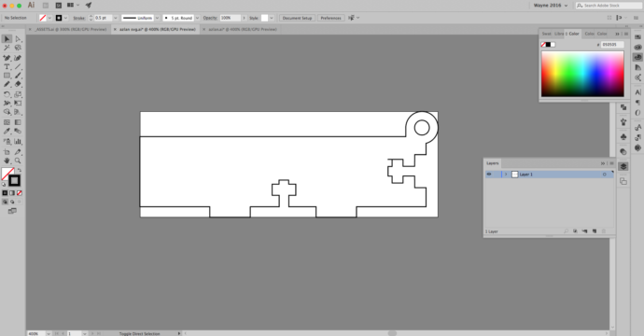
Task: Select the Gradient tool
Action: (18, 122)
